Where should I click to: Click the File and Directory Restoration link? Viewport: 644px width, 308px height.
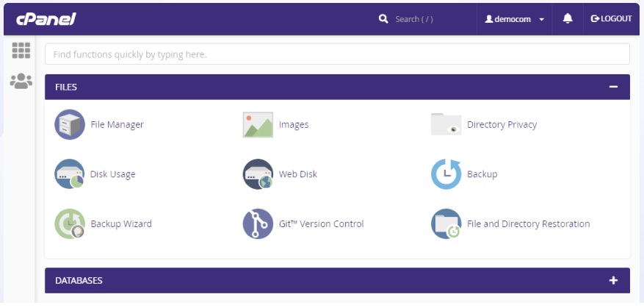tap(528, 224)
